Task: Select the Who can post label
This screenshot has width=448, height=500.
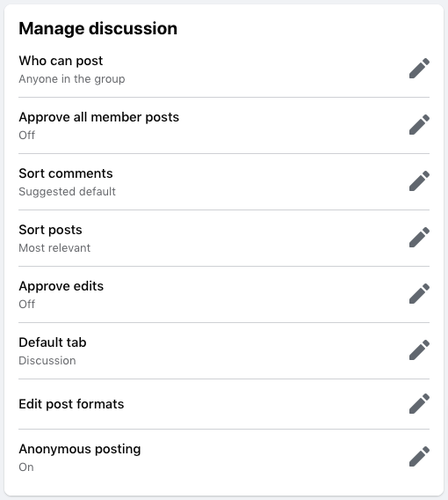Action: (61, 61)
